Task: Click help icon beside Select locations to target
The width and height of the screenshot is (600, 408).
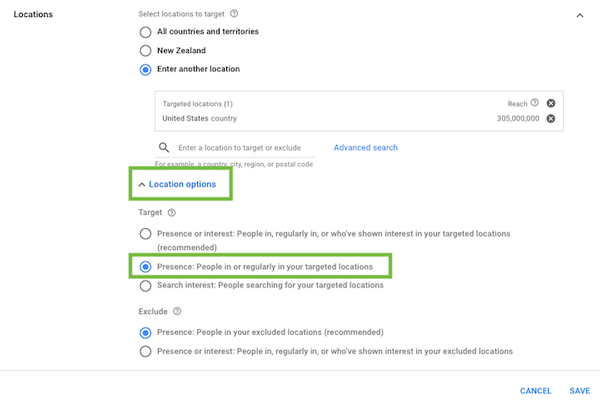Action: coord(234,14)
